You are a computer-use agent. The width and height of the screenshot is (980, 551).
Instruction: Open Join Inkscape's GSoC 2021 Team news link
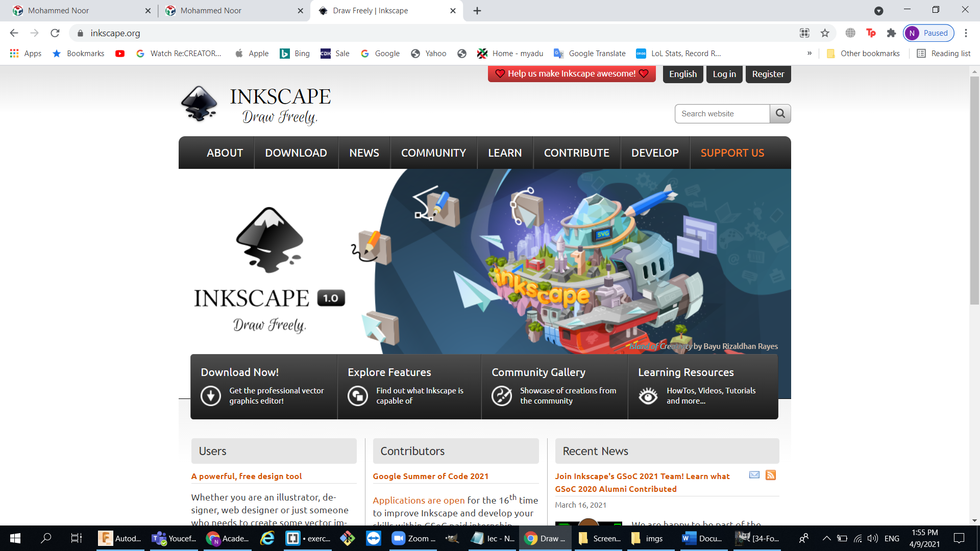click(642, 482)
